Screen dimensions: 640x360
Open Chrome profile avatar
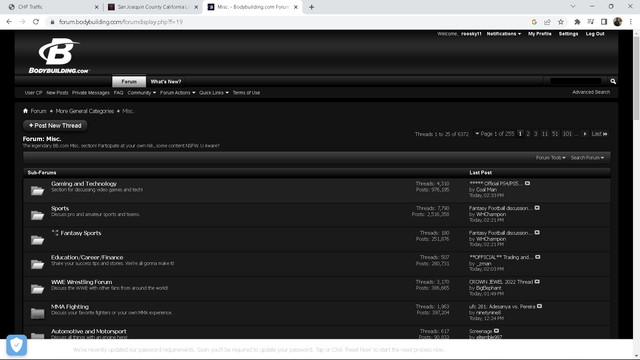pos(618,22)
